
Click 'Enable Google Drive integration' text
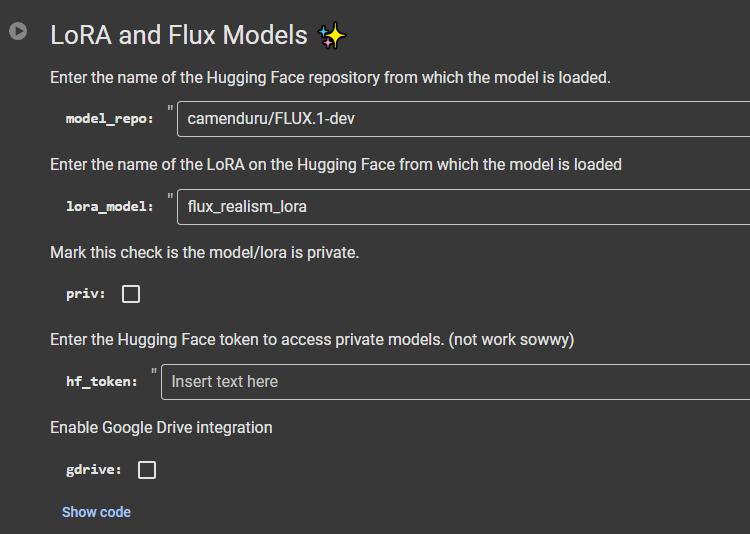(x=161, y=427)
